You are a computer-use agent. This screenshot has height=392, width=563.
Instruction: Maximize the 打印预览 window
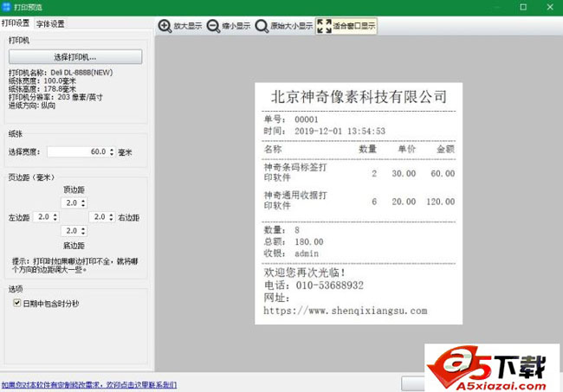[x=523, y=7]
